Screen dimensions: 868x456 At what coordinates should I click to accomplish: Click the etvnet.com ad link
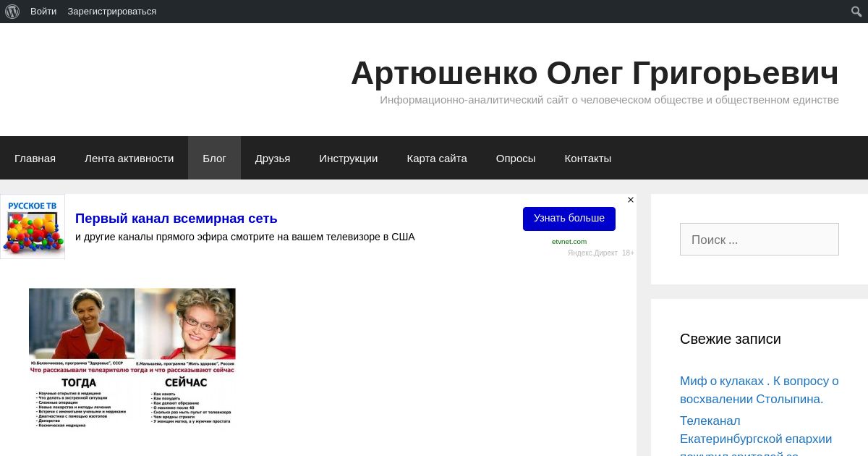tap(569, 242)
